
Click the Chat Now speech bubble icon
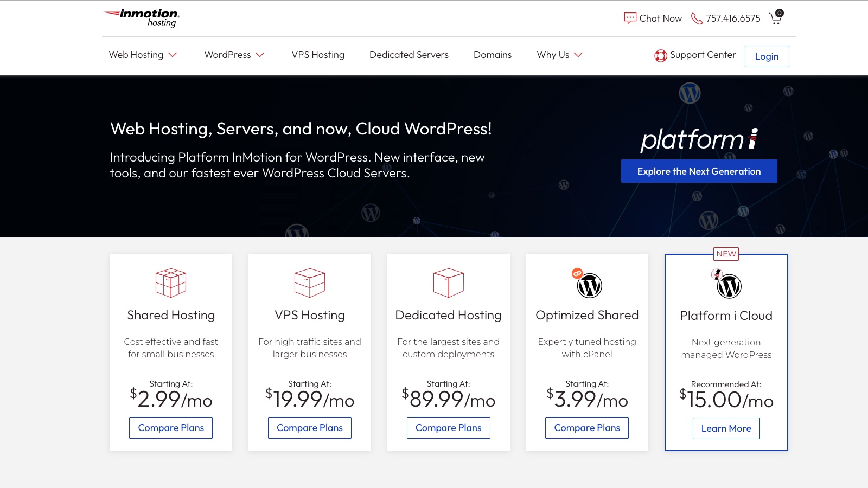click(x=630, y=18)
